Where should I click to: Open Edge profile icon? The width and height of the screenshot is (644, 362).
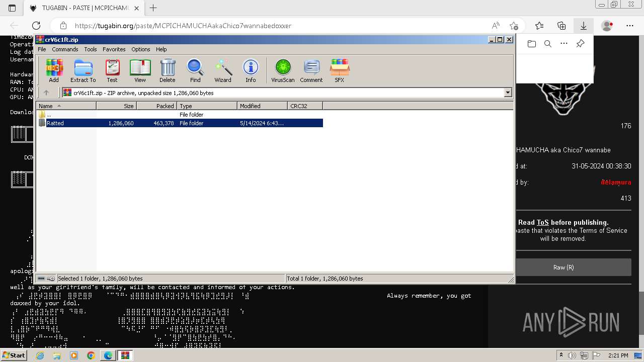(x=607, y=26)
